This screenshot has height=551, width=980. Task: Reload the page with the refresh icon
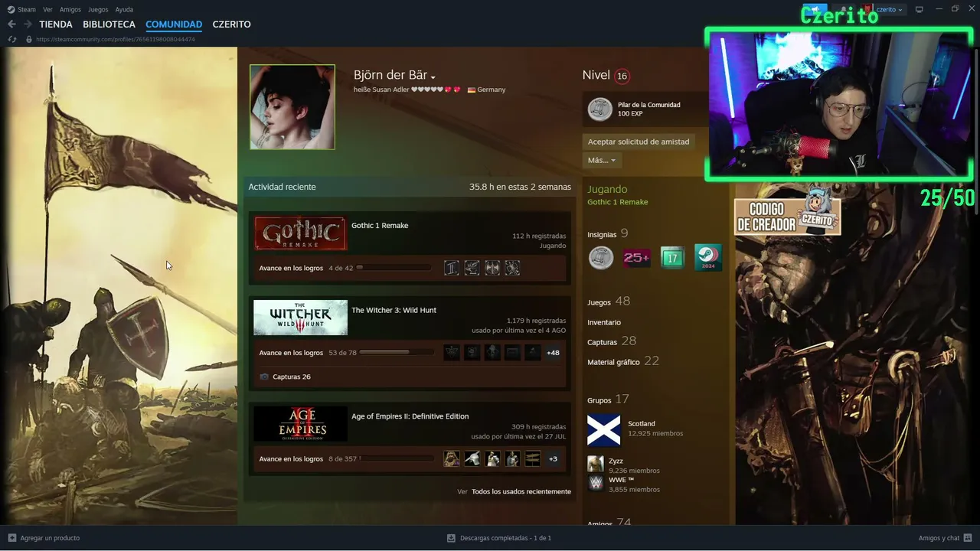click(12, 39)
